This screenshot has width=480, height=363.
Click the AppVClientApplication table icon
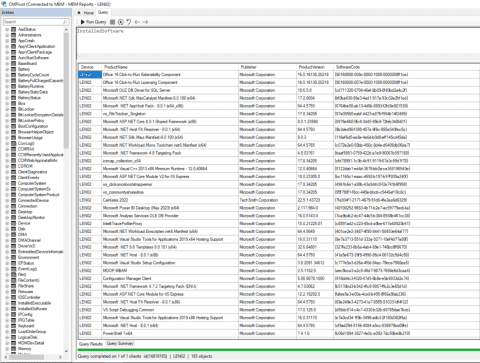[13, 46]
